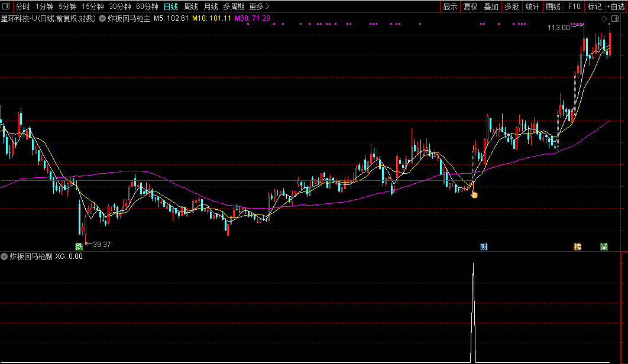Expand the 更多 period options
This screenshot has width=628, height=364.
[x=259, y=7]
